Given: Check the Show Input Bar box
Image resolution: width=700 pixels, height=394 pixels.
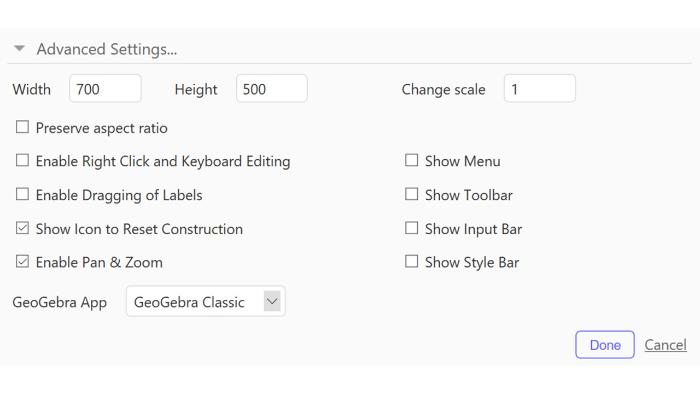Looking at the screenshot, I should (412, 228).
